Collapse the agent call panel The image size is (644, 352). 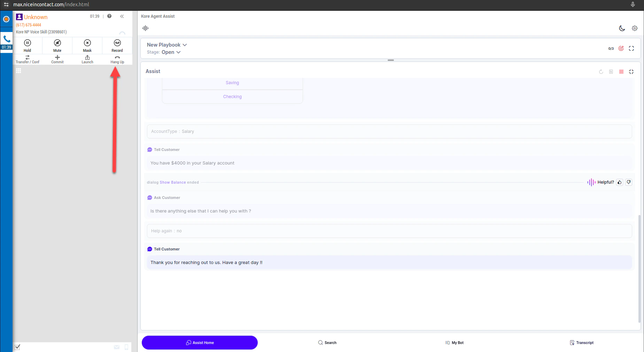122,16
